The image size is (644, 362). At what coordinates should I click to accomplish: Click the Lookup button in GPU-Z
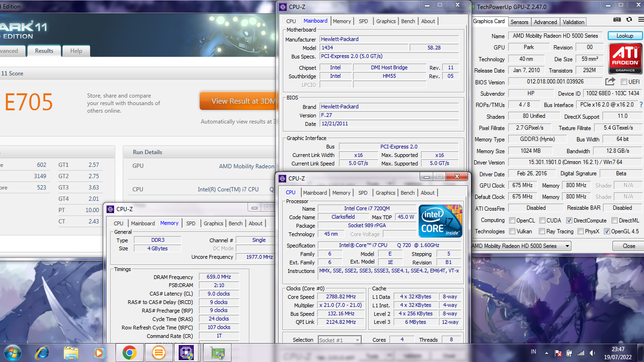point(625,36)
